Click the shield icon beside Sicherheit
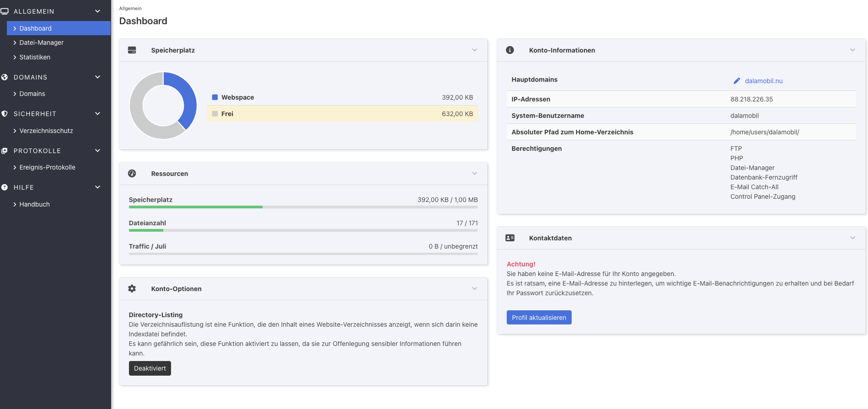This screenshot has width=868, height=409. point(5,114)
